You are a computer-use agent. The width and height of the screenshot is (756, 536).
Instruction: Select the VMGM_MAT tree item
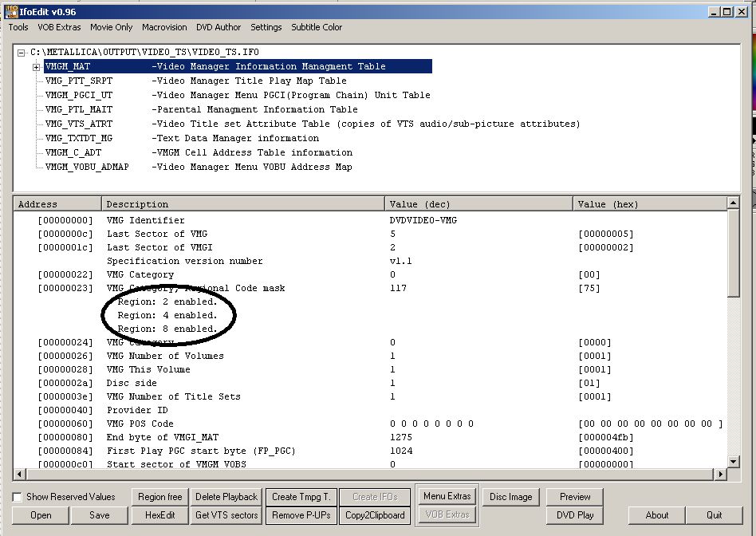click(x=238, y=66)
